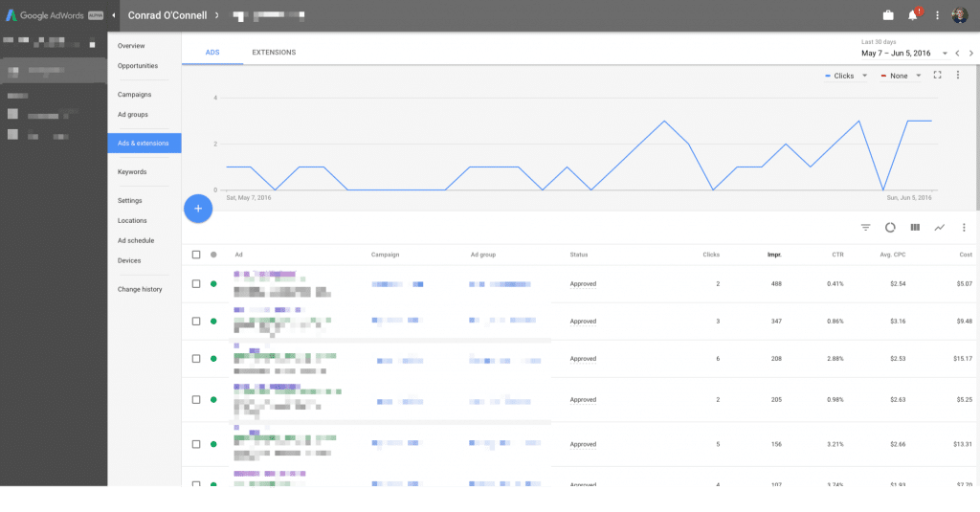
Task: Click the green status dot of the $9.48 ad
Action: click(213, 322)
